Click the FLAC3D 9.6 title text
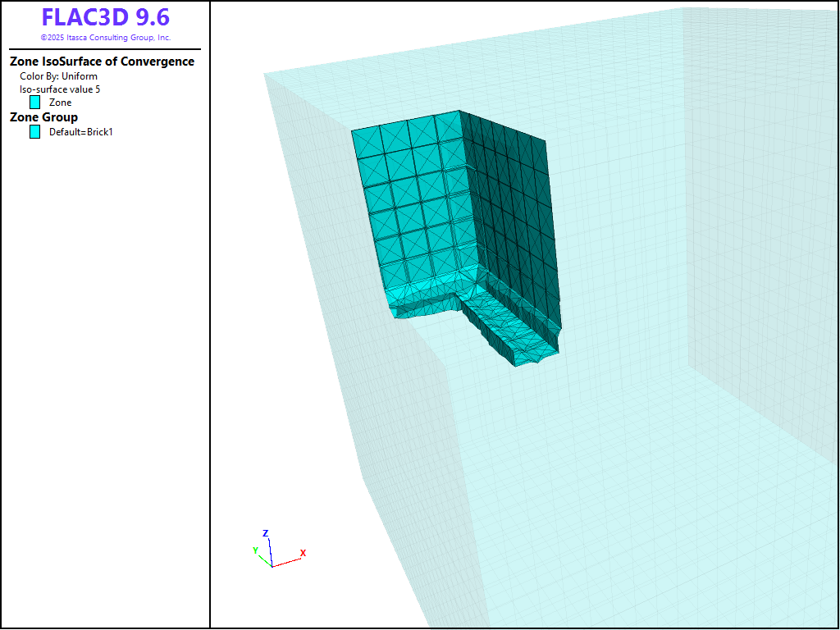The image size is (840, 630). (105, 18)
